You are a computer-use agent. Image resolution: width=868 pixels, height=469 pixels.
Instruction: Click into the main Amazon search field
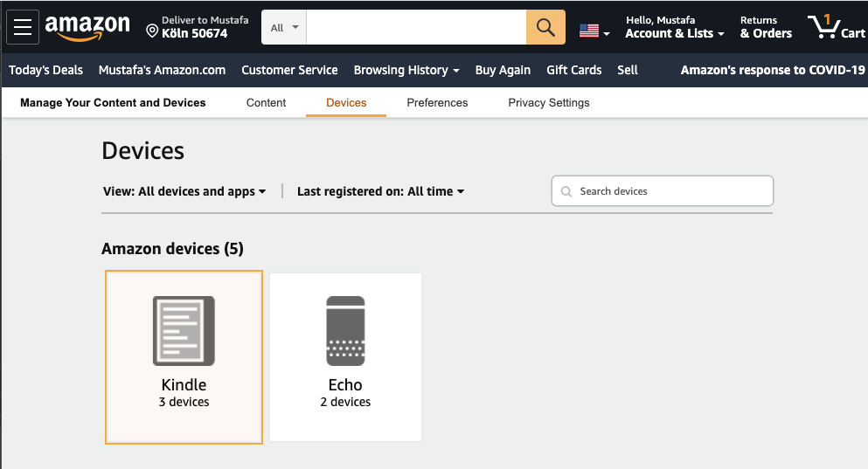point(416,27)
